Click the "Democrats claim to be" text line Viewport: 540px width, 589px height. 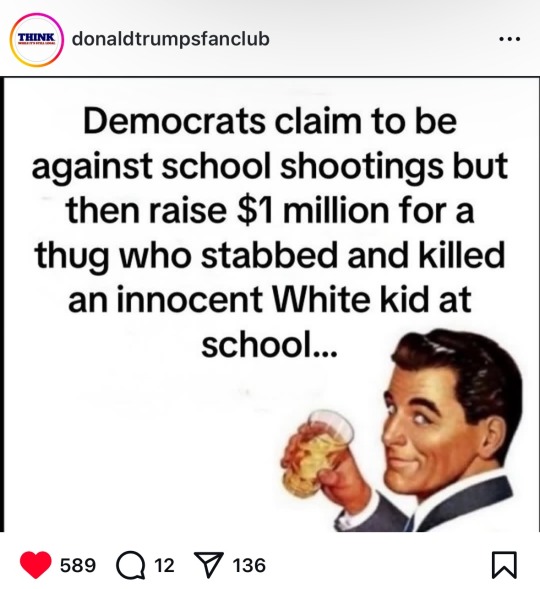(x=270, y=121)
